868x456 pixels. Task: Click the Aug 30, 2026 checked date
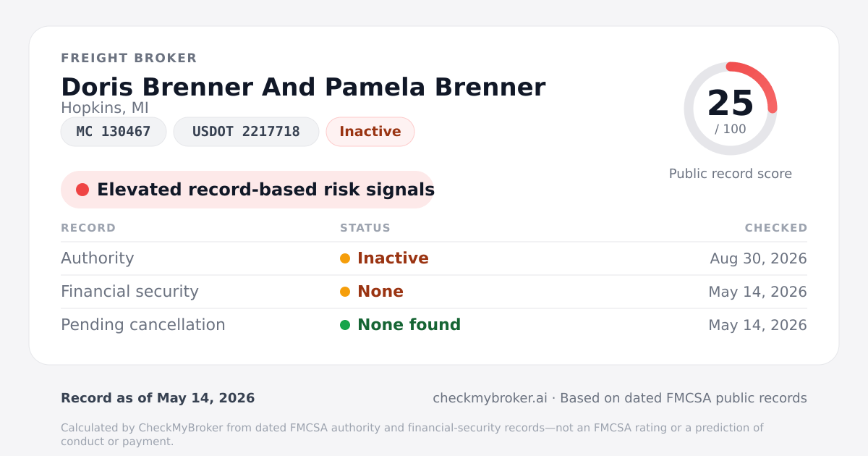click(x=758, y=258)
